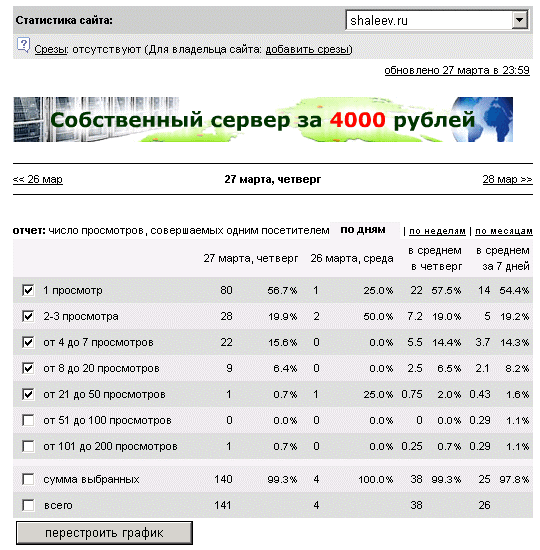Tick the всего checkbox
The width and height of the screenshot is (540, 550).
(x=28, y=505)
